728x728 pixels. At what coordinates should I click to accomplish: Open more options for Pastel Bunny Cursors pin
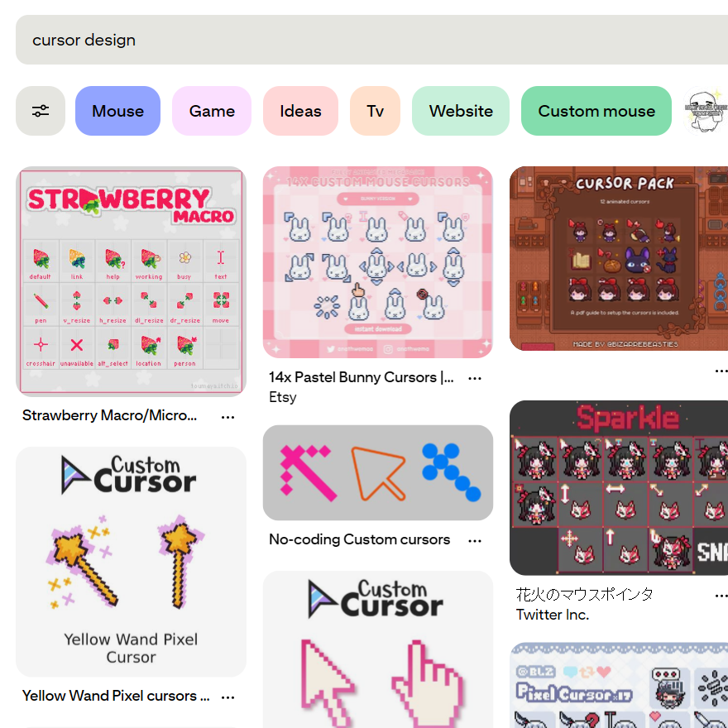coord(475,378)
